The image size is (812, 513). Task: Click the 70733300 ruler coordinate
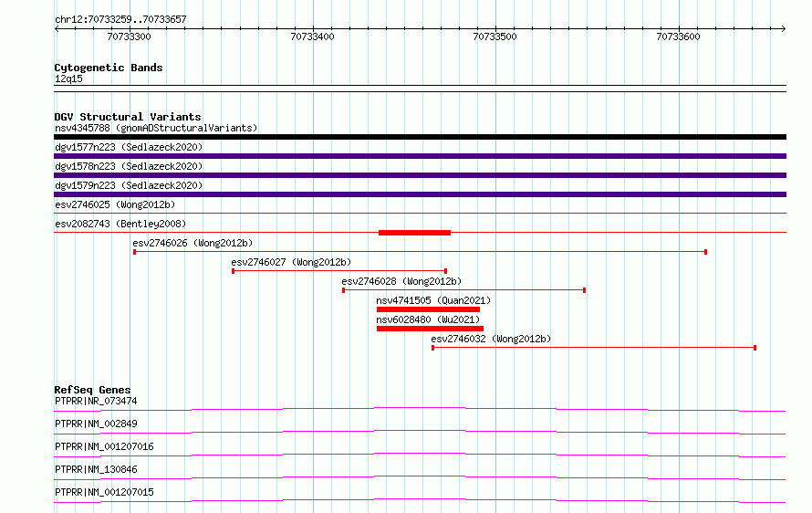[129, 37]
